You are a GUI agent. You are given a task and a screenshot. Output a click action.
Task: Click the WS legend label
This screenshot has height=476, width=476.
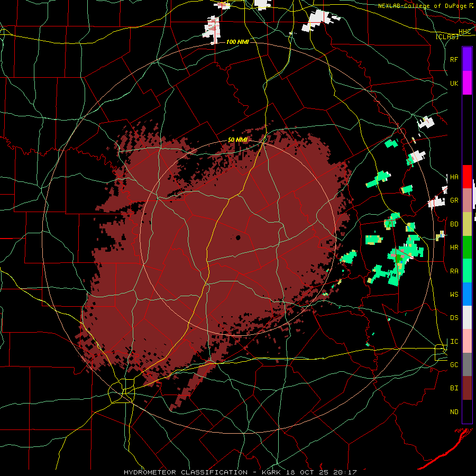pos(454,295)
